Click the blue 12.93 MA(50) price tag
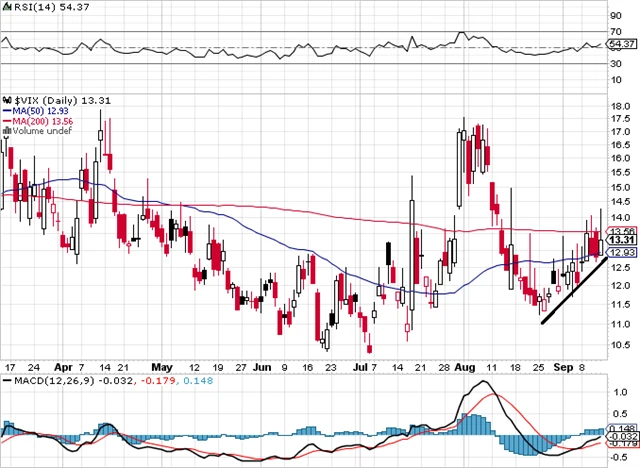Screen dimensions: 640x468 (x=621, y=253)
